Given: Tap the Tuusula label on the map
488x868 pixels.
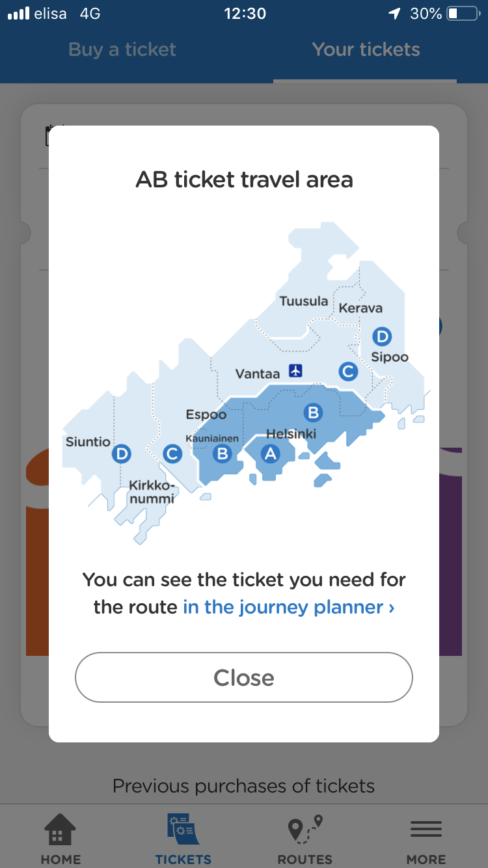Looking at the screenshot, I should (304, 301).
